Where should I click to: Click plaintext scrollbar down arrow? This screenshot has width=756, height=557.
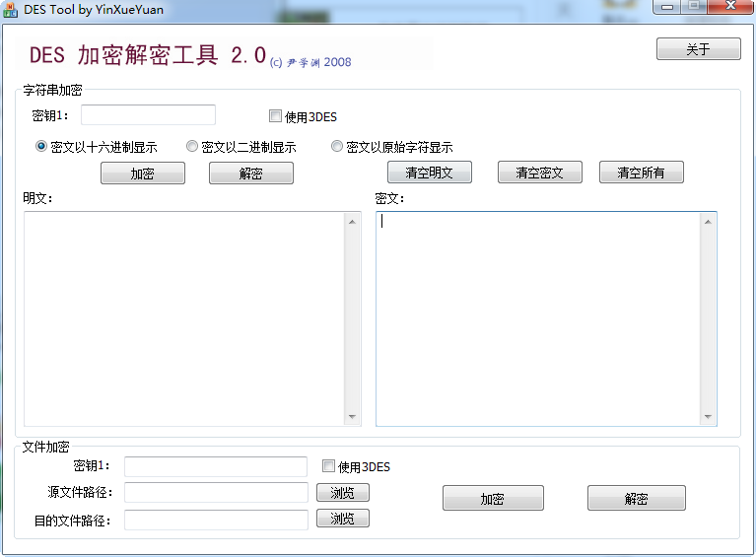point(353,417)
